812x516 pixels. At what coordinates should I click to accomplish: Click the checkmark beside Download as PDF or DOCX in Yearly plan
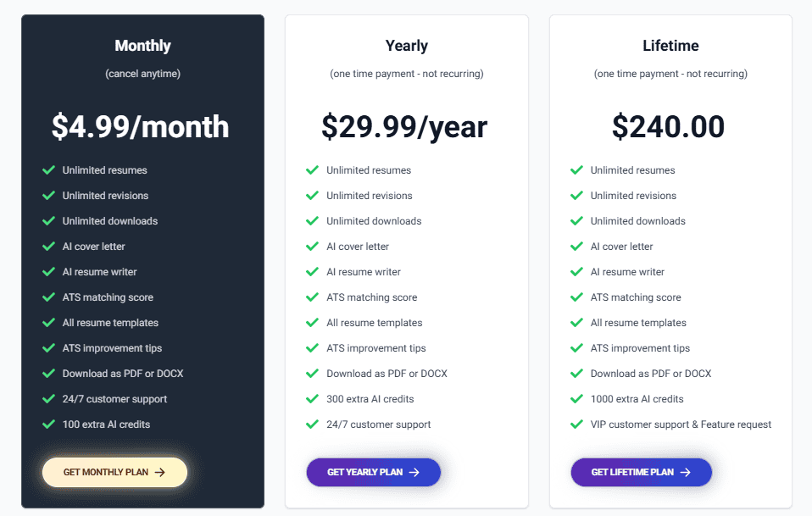[x=313, y=373]
